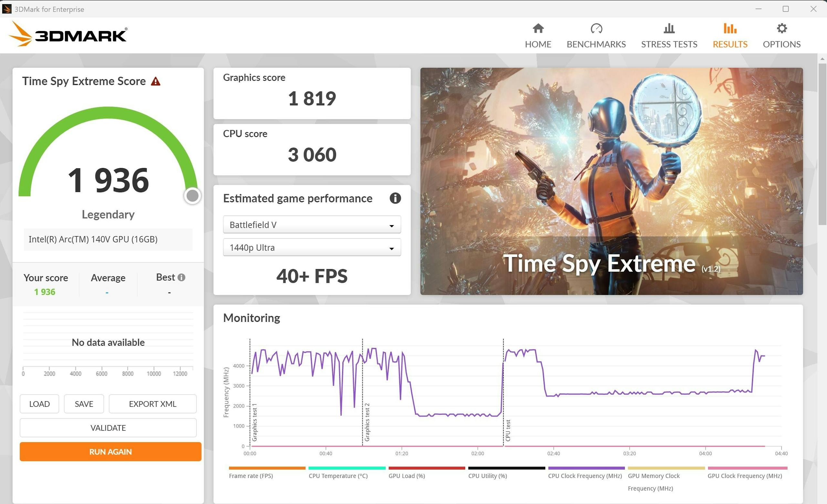Click the No data available text
This screenshot has height=504, width=827.
[x=108, y=342]
